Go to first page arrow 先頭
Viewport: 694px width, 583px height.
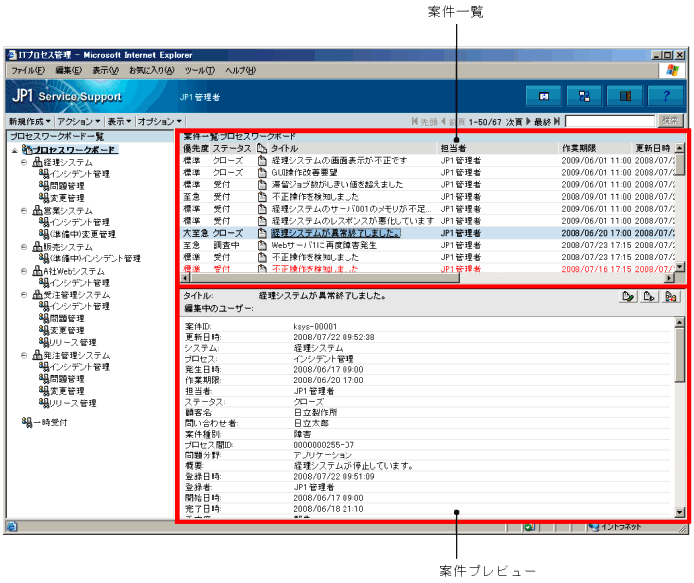click(415, 121)
